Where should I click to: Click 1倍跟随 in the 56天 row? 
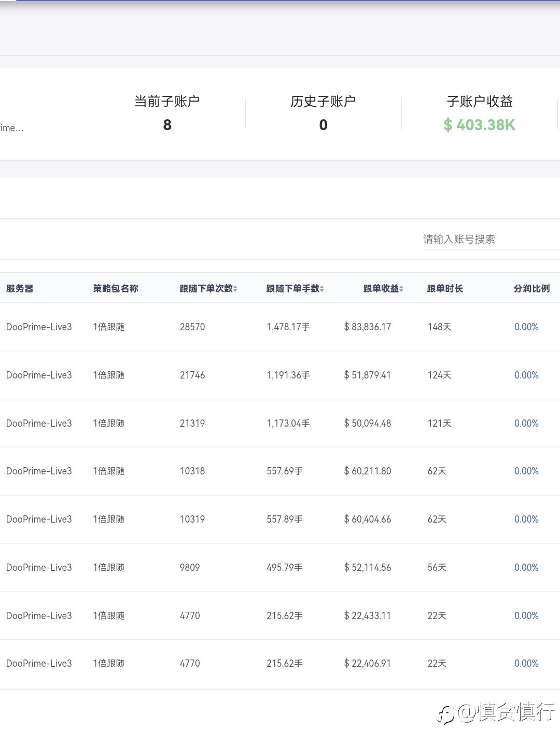(x=109, y=568)
